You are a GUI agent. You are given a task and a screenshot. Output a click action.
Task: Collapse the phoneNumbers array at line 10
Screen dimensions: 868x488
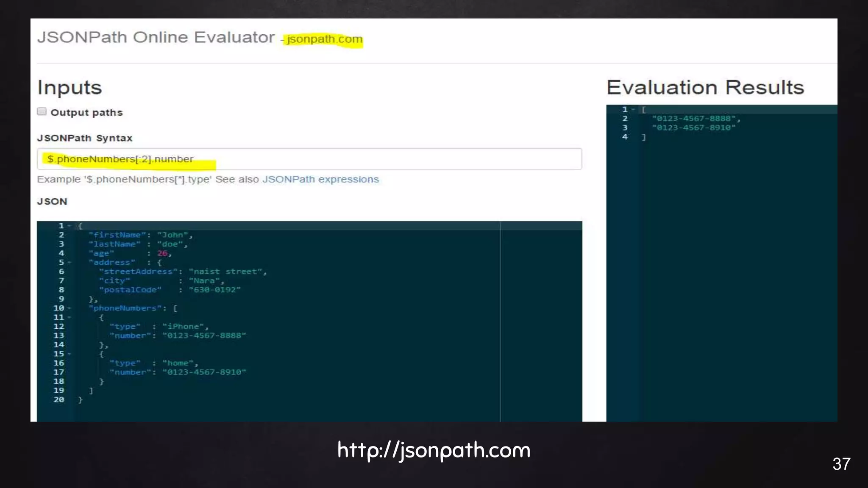tap(70, 308)
